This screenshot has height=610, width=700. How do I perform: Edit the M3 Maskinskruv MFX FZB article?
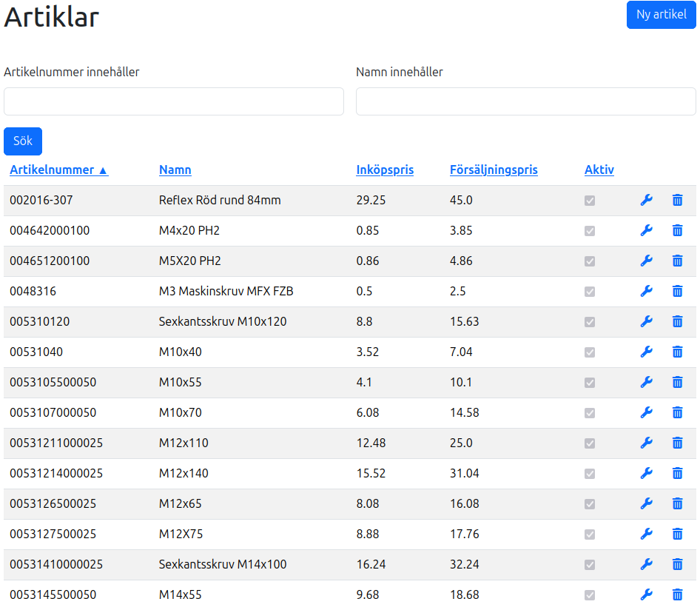tap(646, 291)
